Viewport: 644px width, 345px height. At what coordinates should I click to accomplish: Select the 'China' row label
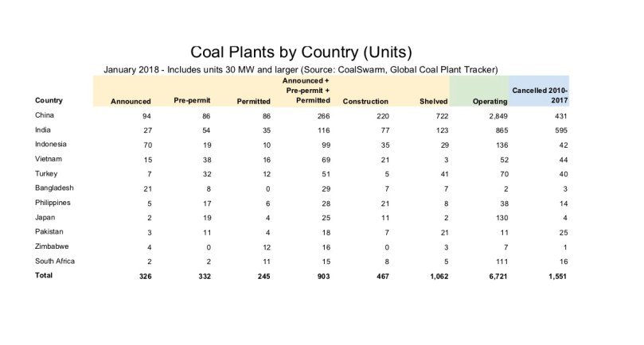click(x=45, y=118)
